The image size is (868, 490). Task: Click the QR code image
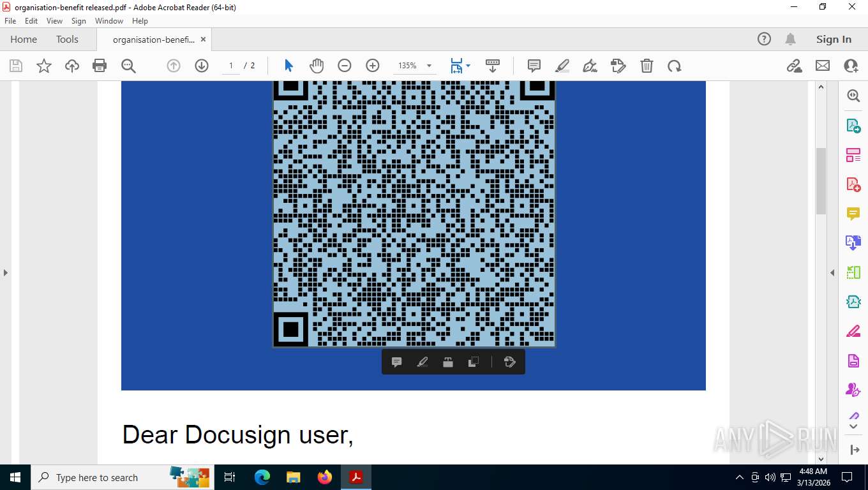tap(414, 214)
